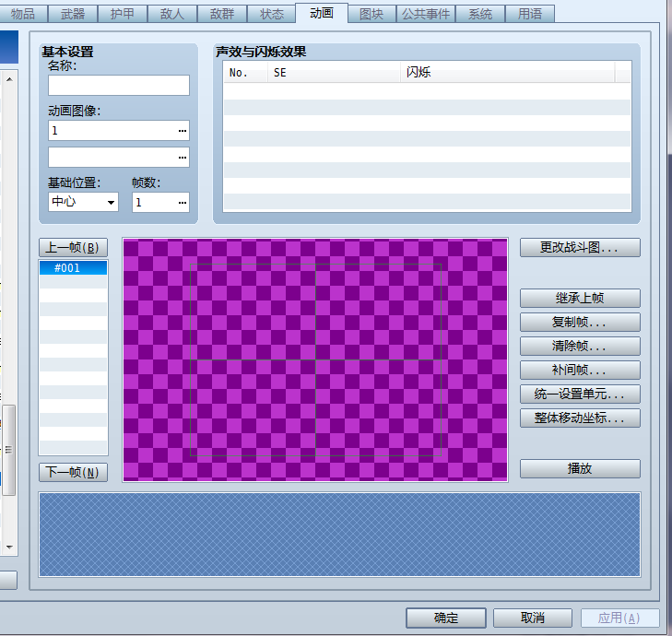The image size is (672, 636).
Task: Select the 敌群 tab
Action: (x=222, y=14)
